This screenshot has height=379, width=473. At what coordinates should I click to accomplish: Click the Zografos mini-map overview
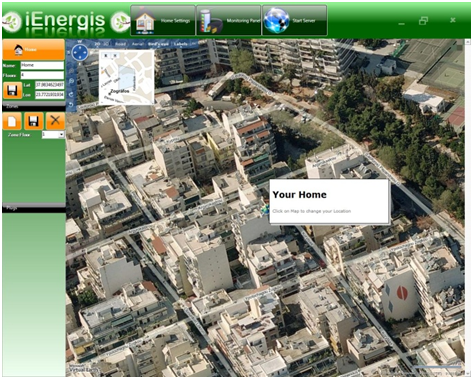coord(127,78)
